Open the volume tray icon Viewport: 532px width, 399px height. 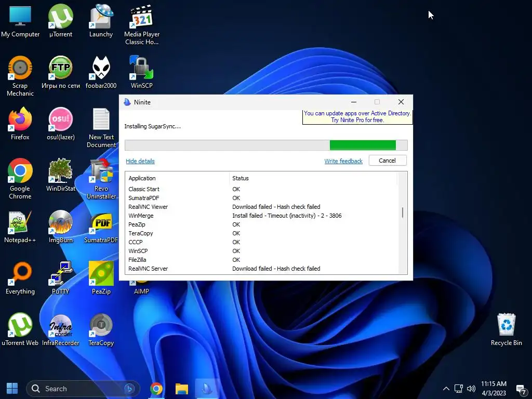(x=471, y=389)
